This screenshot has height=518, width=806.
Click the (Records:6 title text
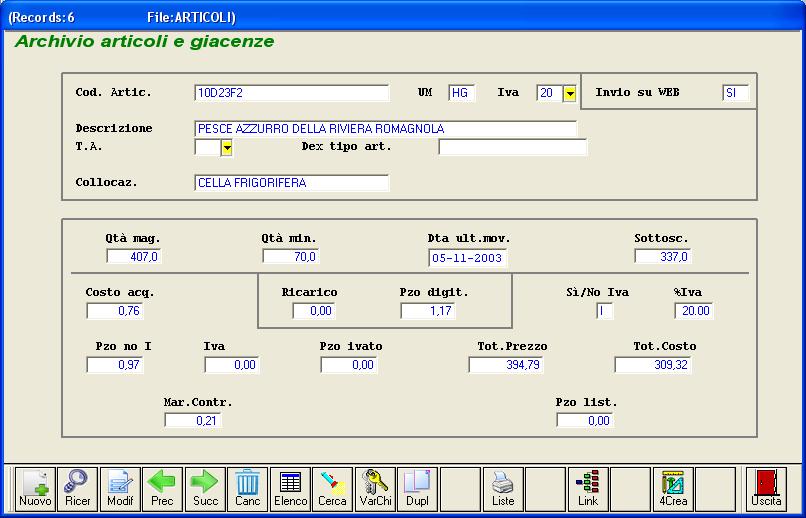(42, 18)
